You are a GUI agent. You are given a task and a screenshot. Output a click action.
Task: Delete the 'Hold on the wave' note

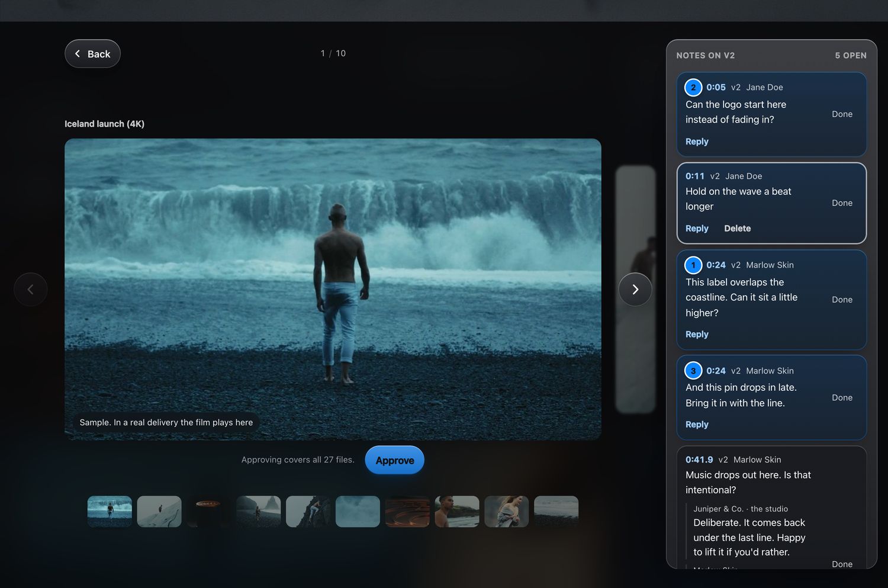(737, 229)
